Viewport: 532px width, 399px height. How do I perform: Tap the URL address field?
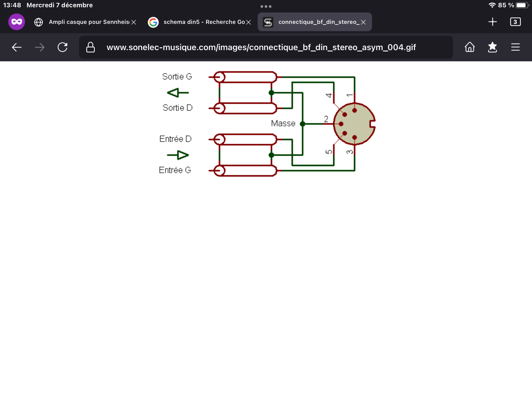(261, 47)
